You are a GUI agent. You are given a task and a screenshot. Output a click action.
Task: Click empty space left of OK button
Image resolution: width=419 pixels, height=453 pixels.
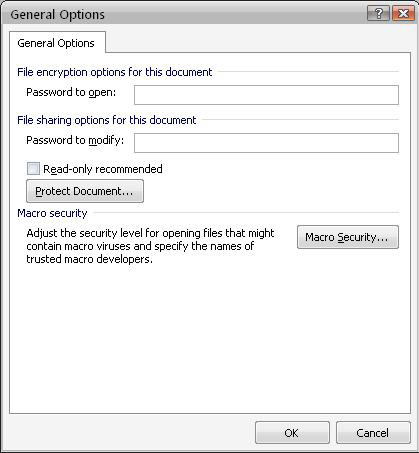[132, 433]
